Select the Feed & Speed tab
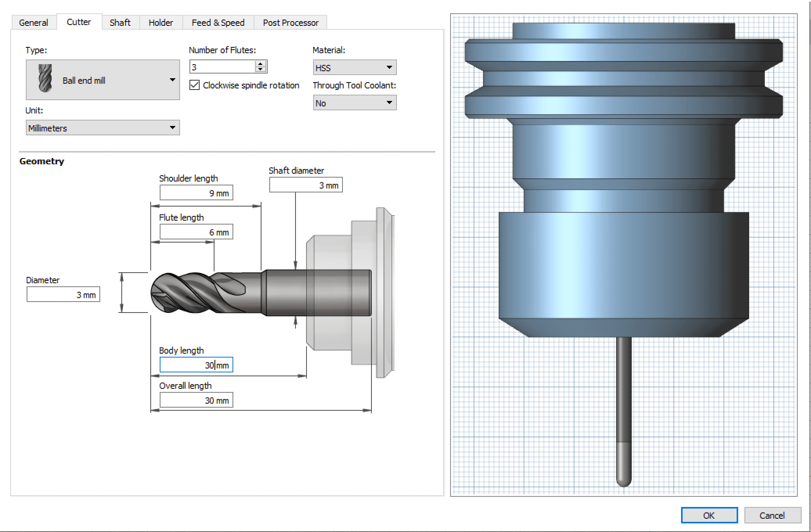The width and height of the screenshot is (811, 532). 218,23
